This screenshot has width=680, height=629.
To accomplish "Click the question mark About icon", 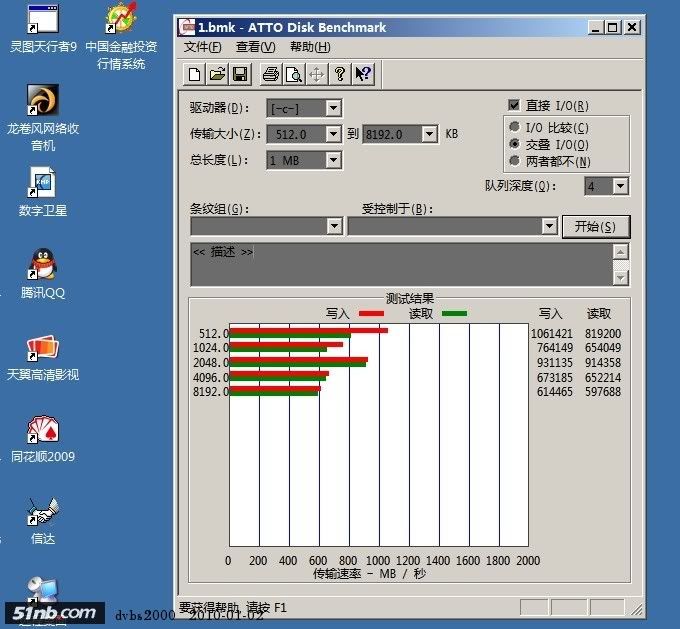I will click(x=340, y=74).
